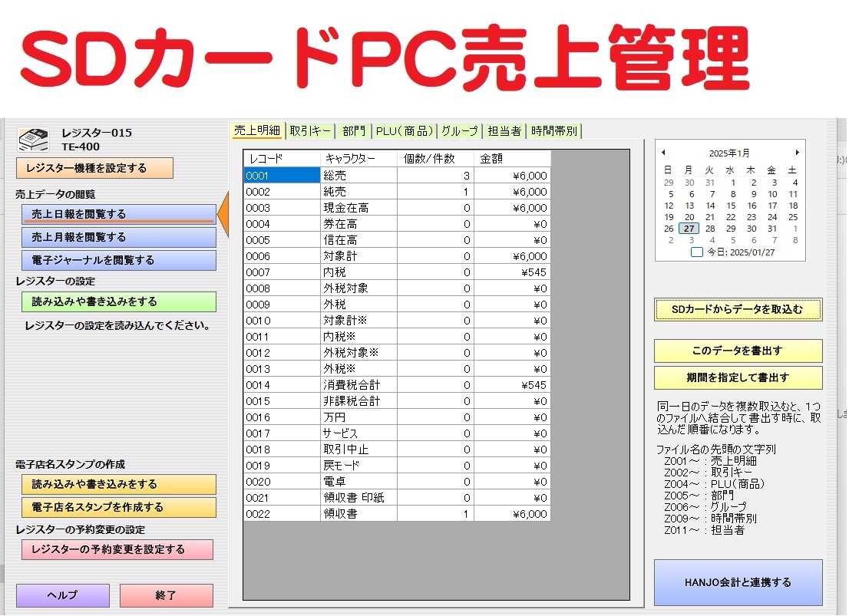This screenshot has width=849, height=616.
Task: Open 売上日報を閲覧する
Action: 119,214
